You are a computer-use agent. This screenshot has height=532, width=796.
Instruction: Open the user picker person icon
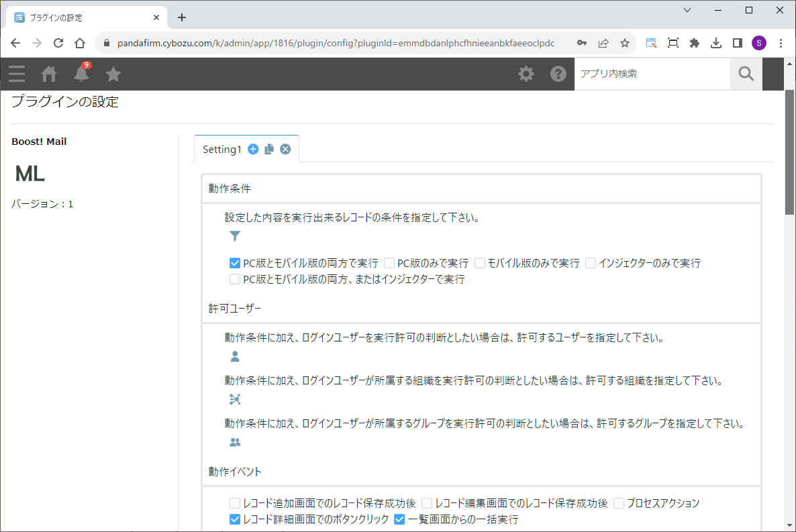click(x=235, y=357)
